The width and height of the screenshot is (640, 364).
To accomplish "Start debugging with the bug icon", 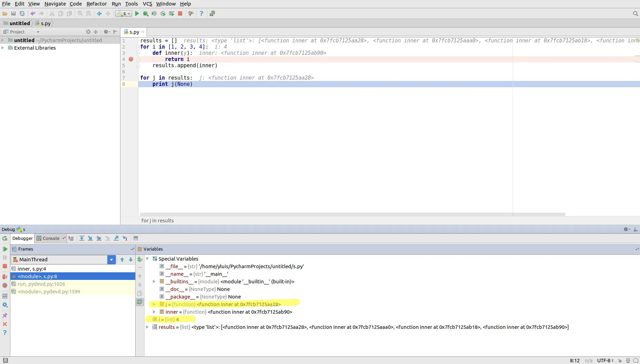I will click(146, 14).
